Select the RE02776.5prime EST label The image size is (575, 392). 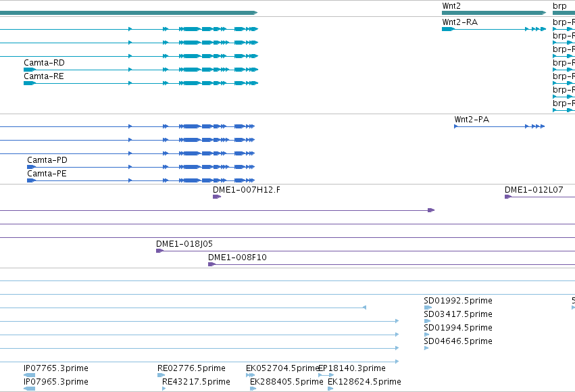(191, 368)
